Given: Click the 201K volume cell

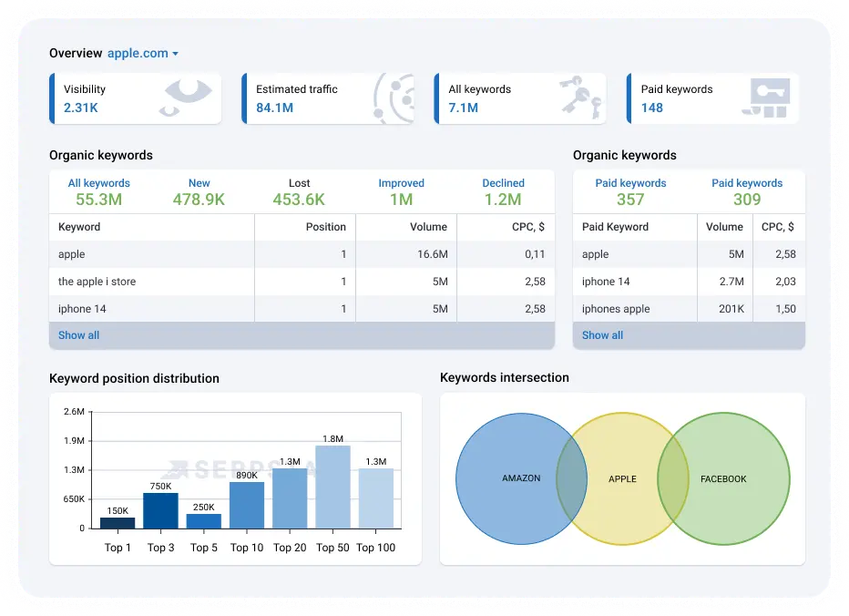Looking at the screenshot, I should pyautogui.click(x=731, y=309).
